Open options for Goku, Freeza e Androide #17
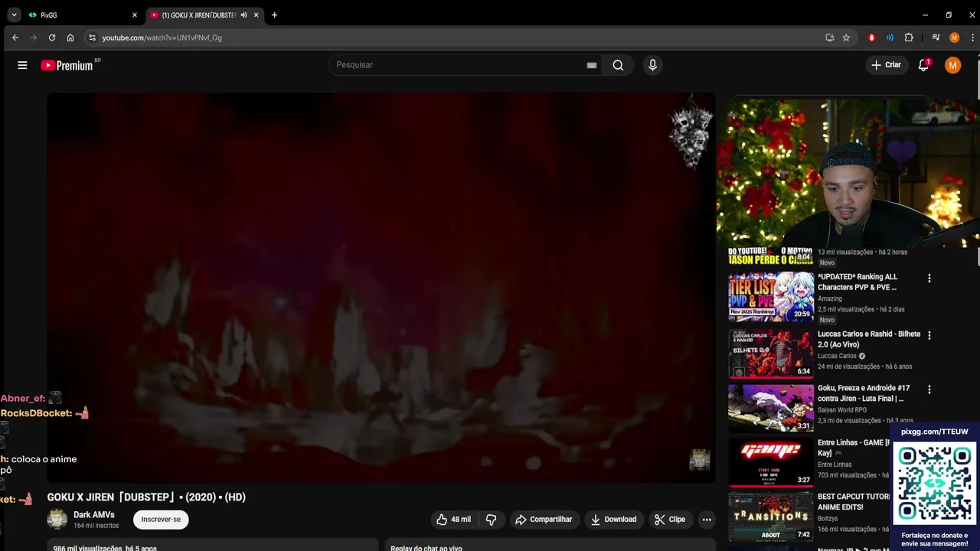Image resolution: width=980 pixels, height=551 pixels. (x=929, y=390)
